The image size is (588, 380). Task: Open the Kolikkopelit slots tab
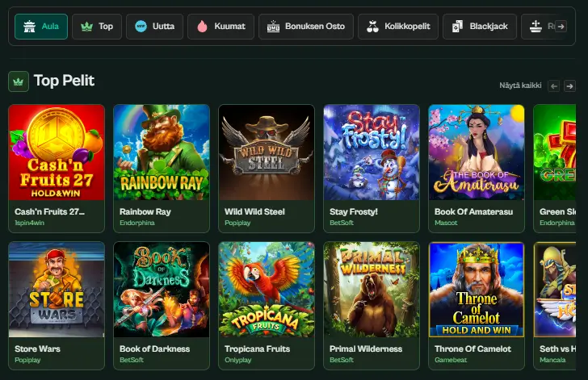pyautogui.click(x=398, y=27)
